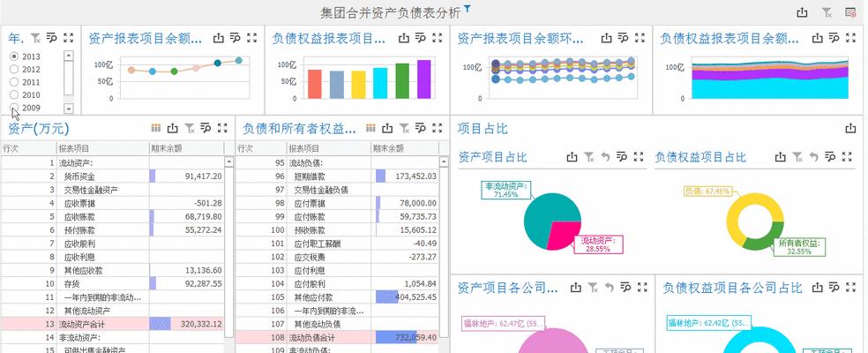Maximize the 资产(万元) table panel
The height and width of the screenshot is (353, 868).
tap(222, 128)
